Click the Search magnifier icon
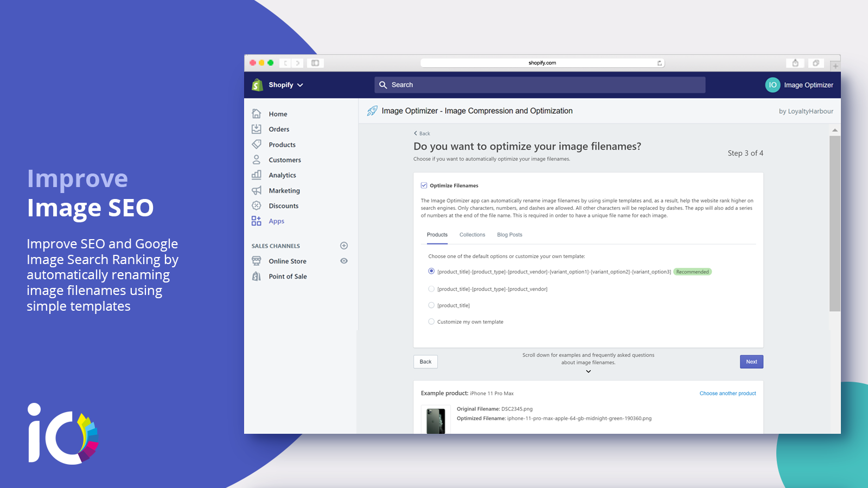This screenshot has height=488, width=868. 383,85
